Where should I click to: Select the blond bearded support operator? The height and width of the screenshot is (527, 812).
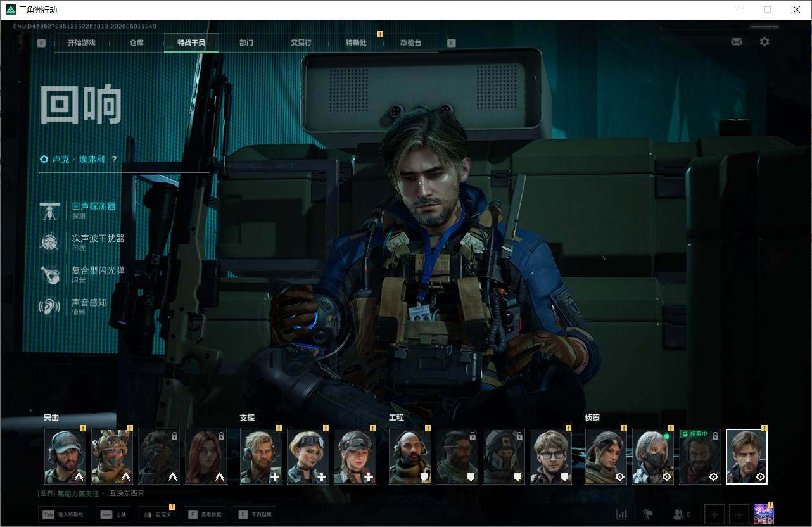(x=261, y=457)
